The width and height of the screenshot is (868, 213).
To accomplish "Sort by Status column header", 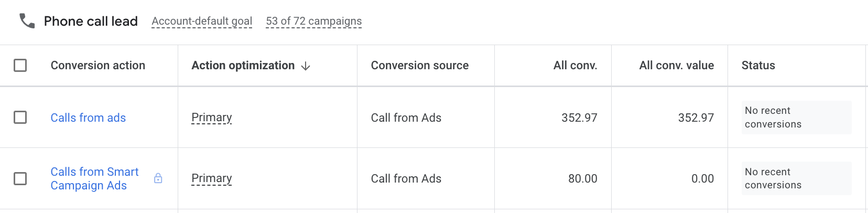I will click(x=758, y=66).
